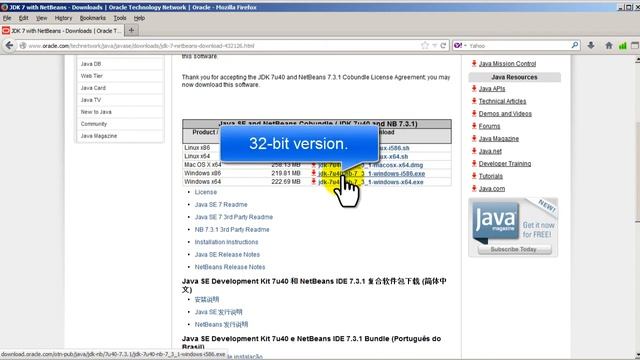Open the History menu
The image size is (640, 360).
point(63,18)
